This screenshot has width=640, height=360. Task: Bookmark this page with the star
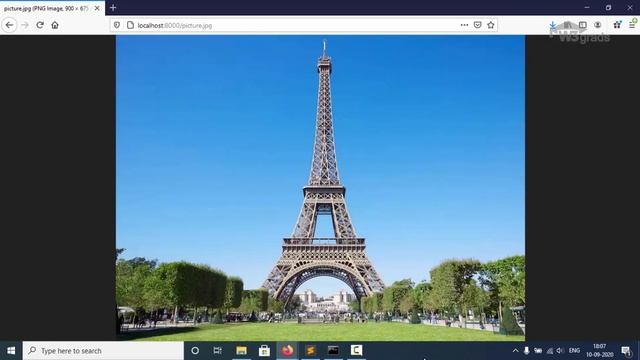491,25
